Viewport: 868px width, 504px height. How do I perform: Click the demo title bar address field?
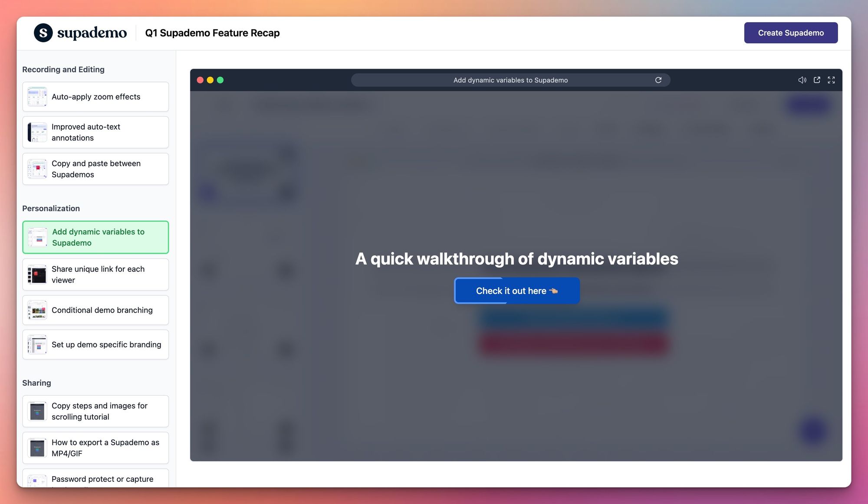pos(510,80)
